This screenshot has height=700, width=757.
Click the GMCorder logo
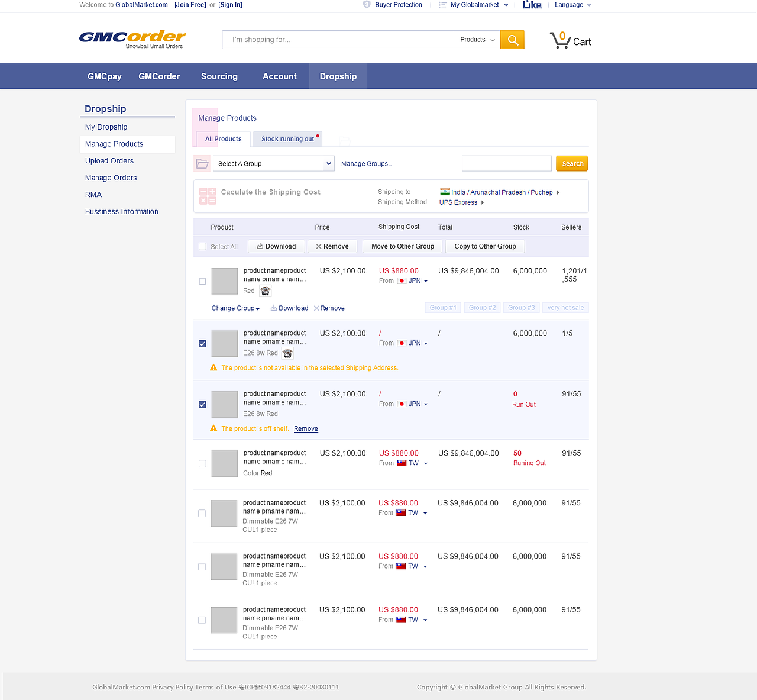click(x=132, y=39)
